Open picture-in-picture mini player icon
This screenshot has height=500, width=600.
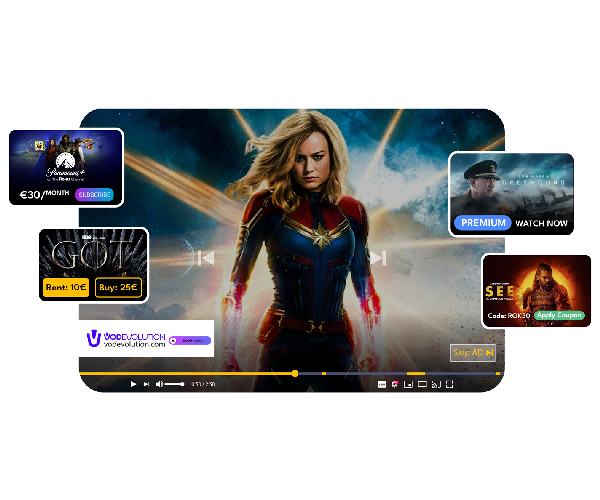coord(409,384)
